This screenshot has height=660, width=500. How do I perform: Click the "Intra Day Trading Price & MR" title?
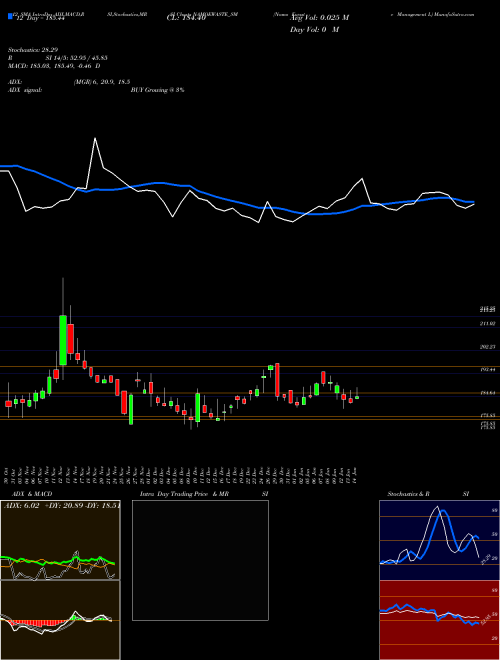tap(184, 494)
